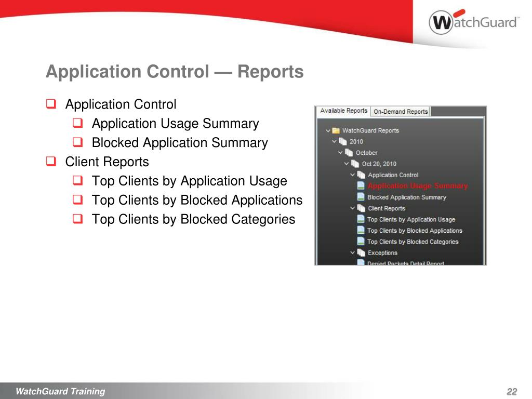532x399 pixels.
Task: Open the highlighted Application Usage Summary report
Action: [x=418, y=186]
